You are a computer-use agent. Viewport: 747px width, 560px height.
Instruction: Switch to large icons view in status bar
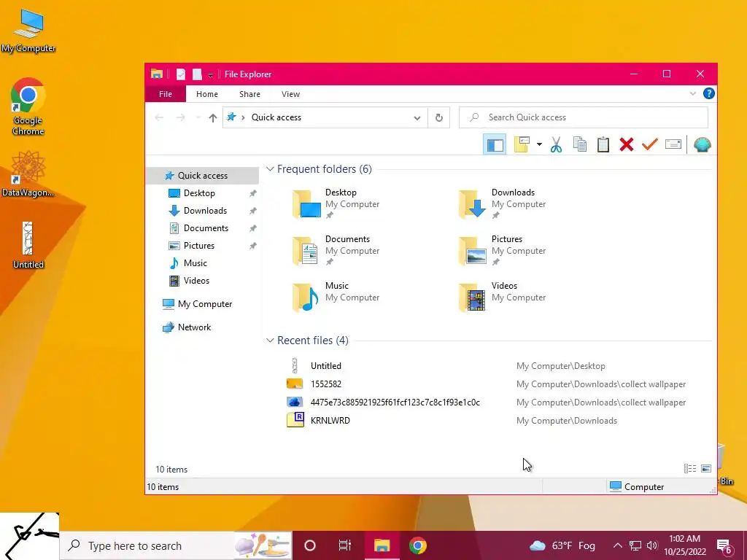706,469
